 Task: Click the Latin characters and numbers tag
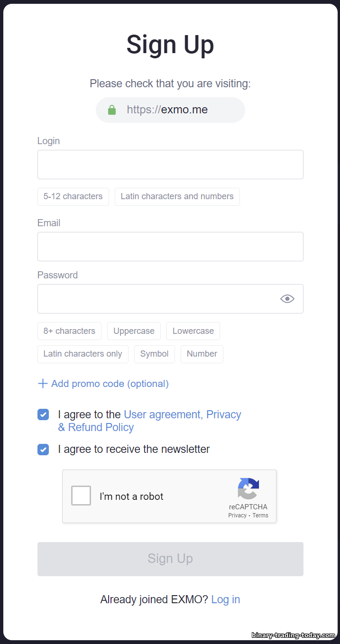[x=177, y=196]
